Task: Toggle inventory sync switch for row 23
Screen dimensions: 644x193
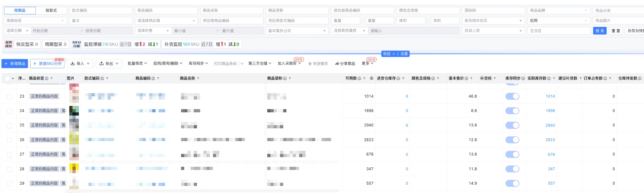Action: [x=512, y=96]
